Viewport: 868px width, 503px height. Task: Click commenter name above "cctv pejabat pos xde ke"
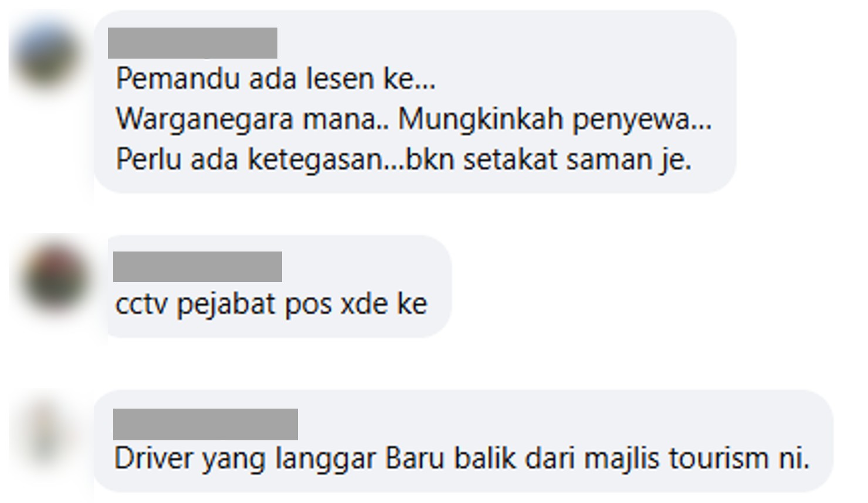pyautogui.click(x=197, y=267)
